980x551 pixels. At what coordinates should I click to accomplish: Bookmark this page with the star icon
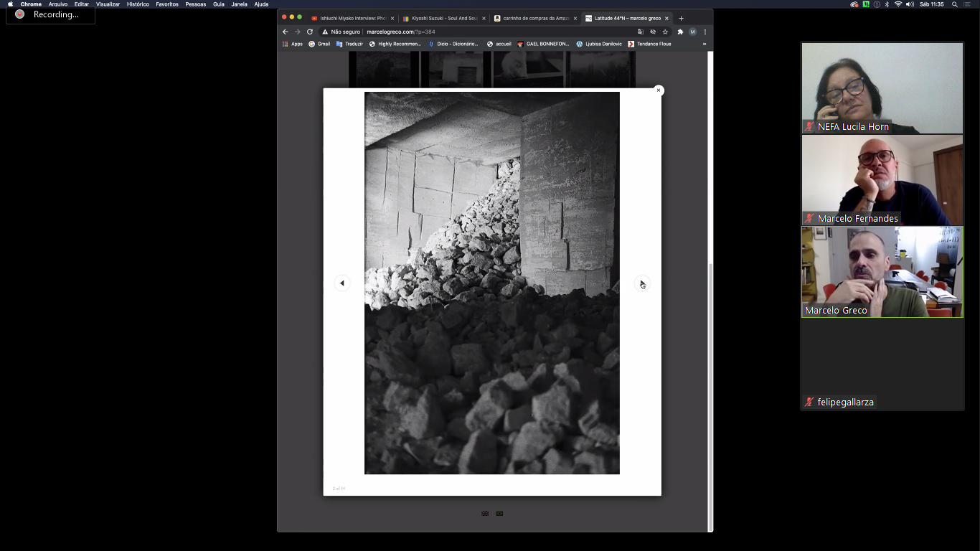[x=665, y=32]
